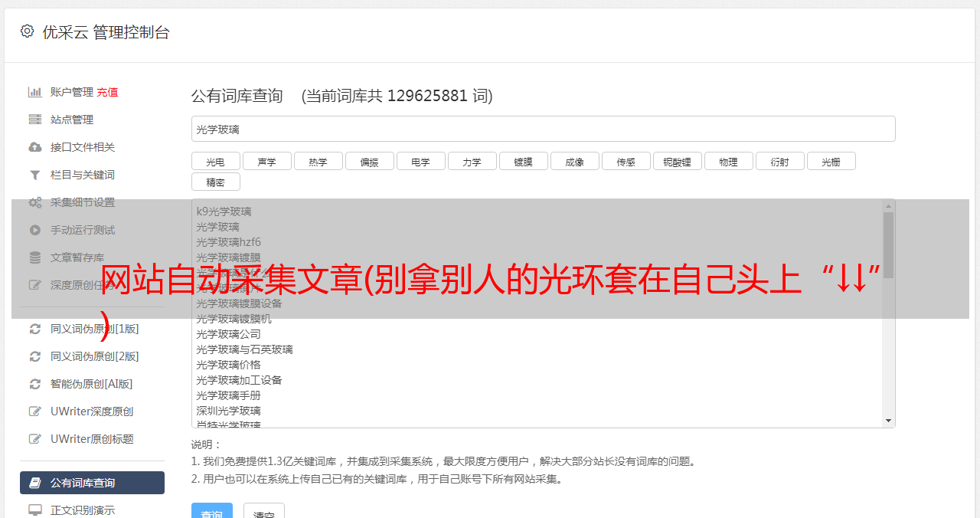980x518 pixels.
Task: Open 账户管理 via its bar chart icon
Action: click(x=35, y=92)
